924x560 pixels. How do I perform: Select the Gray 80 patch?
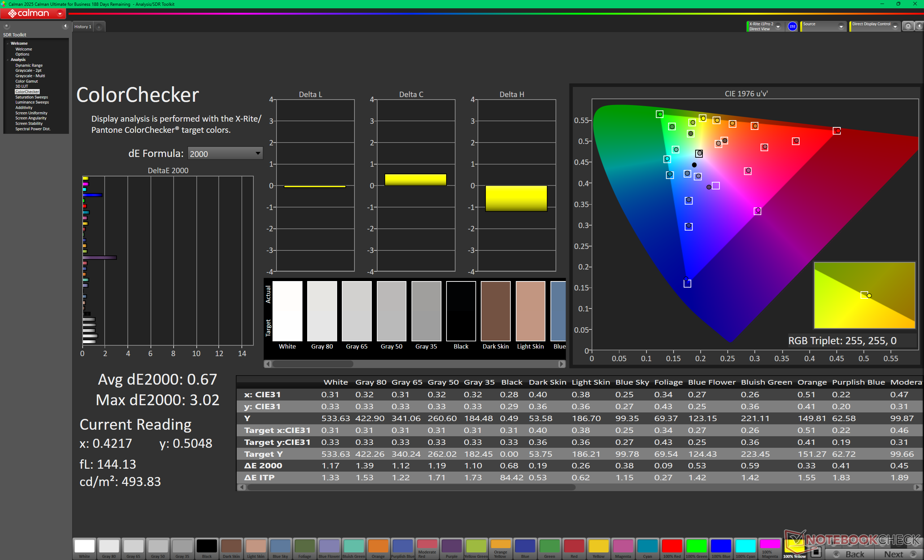coord(109,549)
